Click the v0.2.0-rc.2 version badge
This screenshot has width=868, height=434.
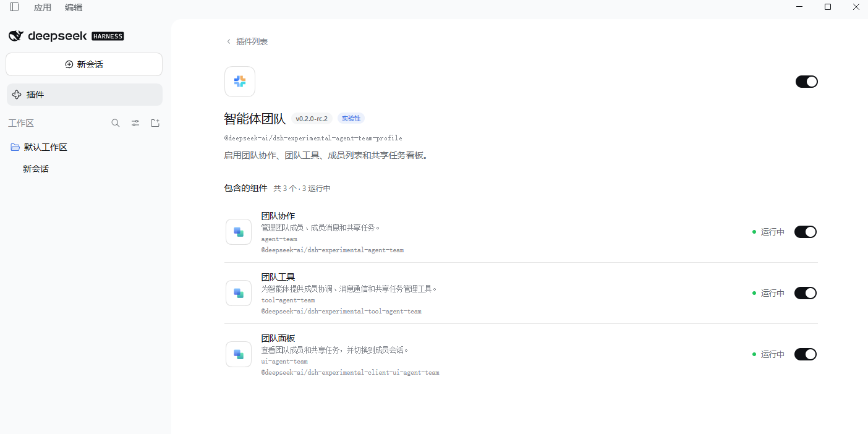[312, 119]
